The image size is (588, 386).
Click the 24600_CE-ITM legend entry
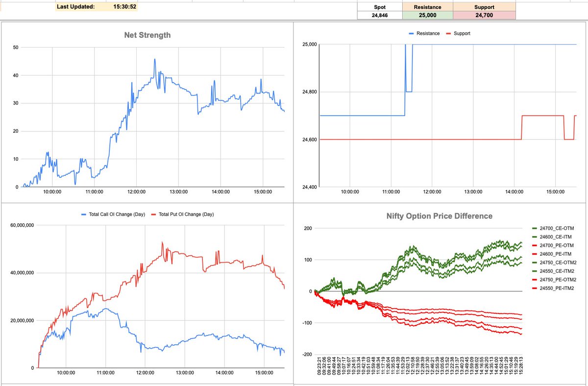pyautogui.click(x=552, y=237)
